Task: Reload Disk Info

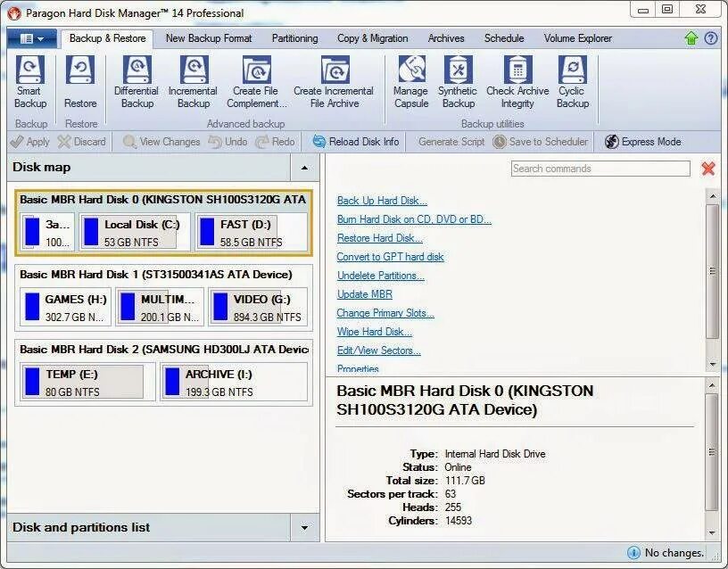Action: click(356, 142)
